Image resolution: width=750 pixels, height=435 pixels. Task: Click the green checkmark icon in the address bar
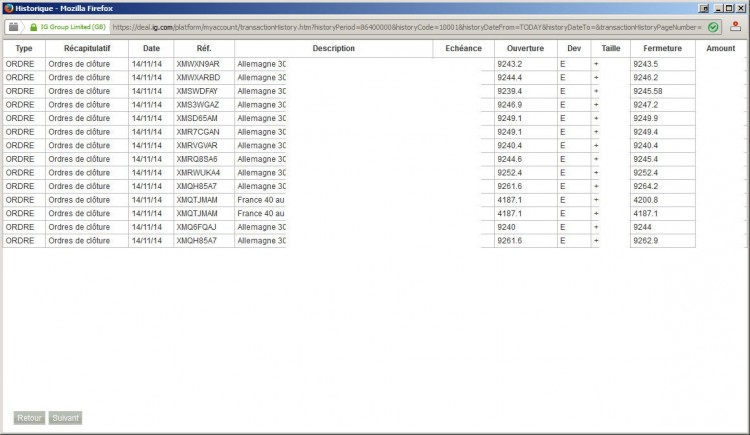pyautogui.click(x=713, y=27)
